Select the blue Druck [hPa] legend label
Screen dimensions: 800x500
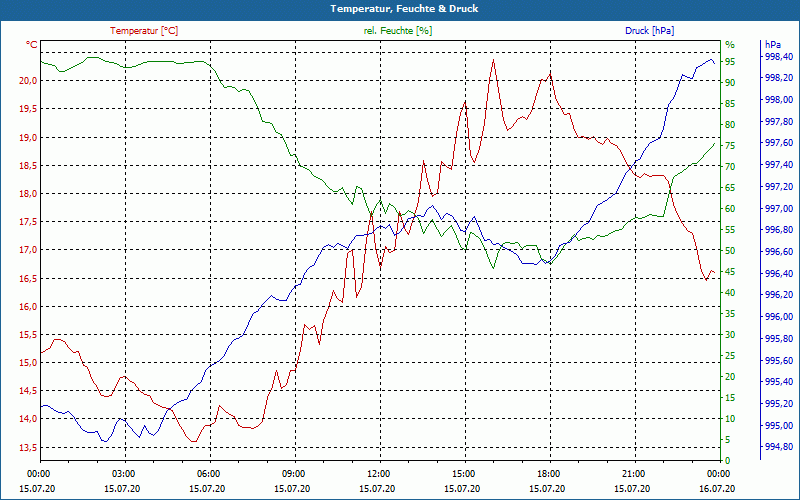click(x=649, y=31)
